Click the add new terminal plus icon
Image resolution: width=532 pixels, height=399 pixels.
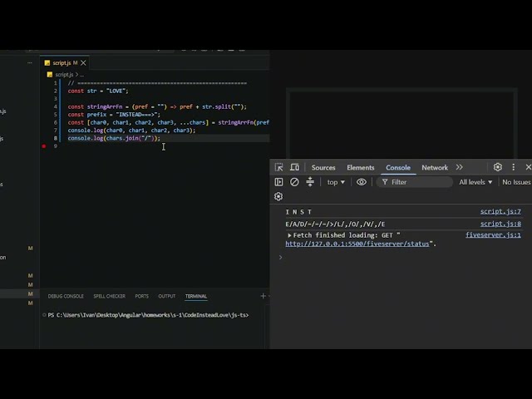pyautogui.click(x=263, y=296)
